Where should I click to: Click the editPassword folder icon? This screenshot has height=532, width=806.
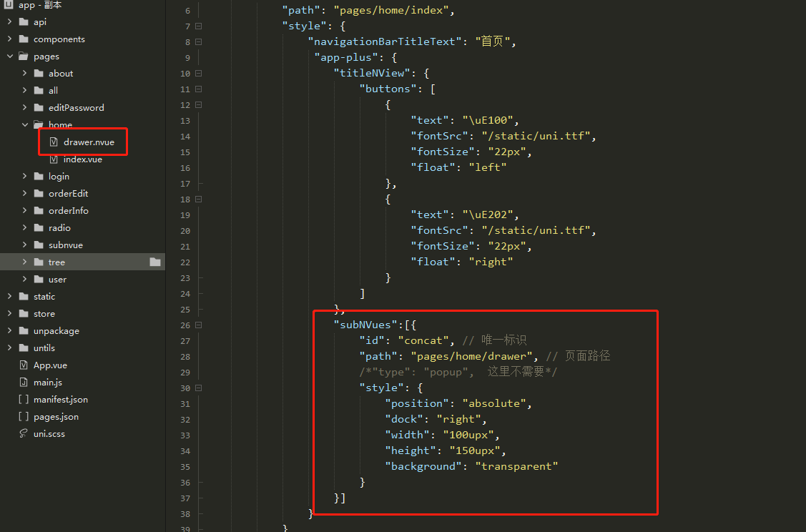coord(39,107)
